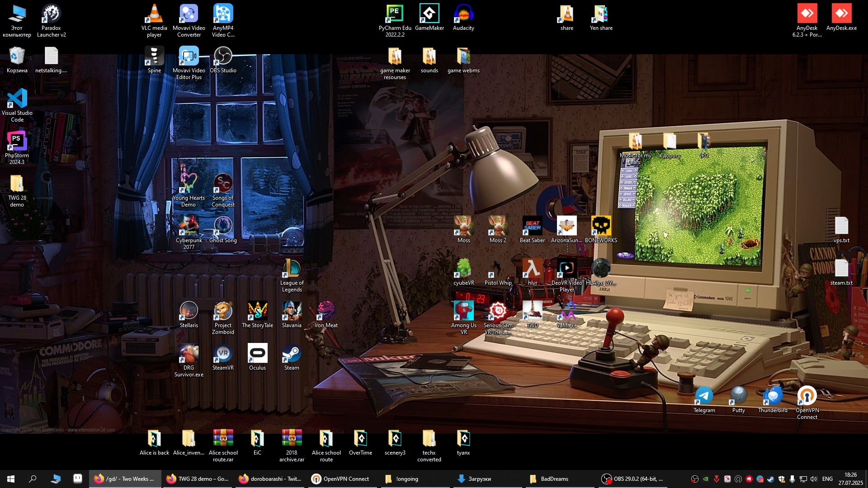Viewport: 868px width, 488px height.
Task: Select the Visual Studio Code icon
Action: click(x=17, y=99)
